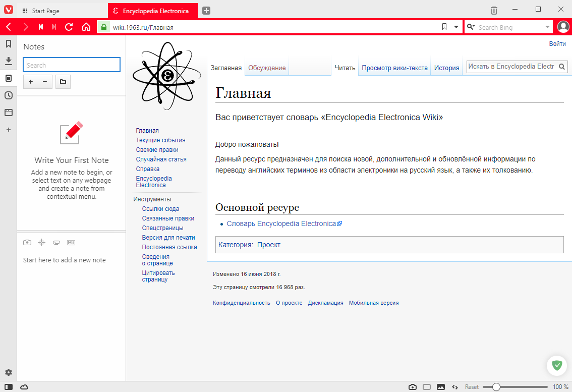Capture page with status bar camera

tap(413, 387)
